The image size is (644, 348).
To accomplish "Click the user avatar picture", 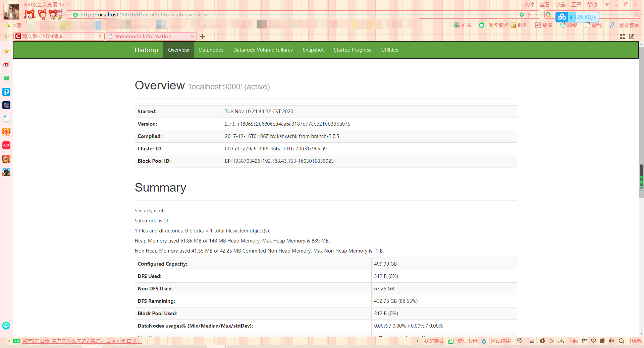I will (11, 11).
